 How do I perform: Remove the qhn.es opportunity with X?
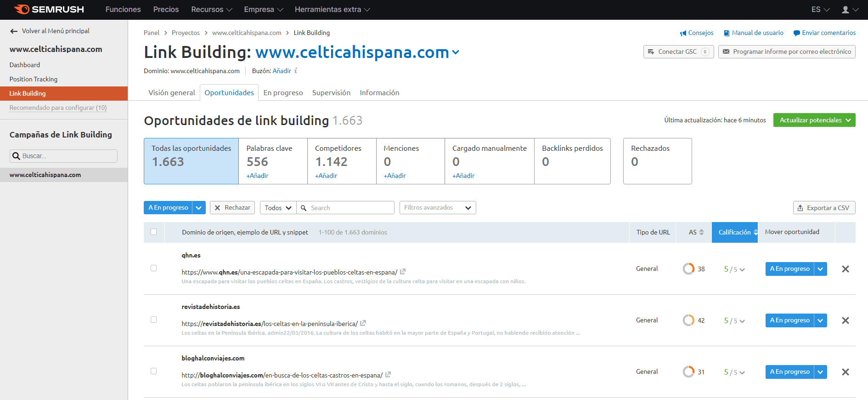(x=845, y=269)
